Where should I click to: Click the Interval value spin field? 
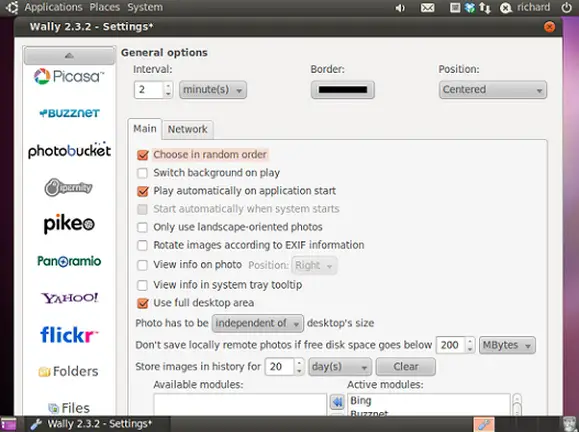(x=149, y=90)
